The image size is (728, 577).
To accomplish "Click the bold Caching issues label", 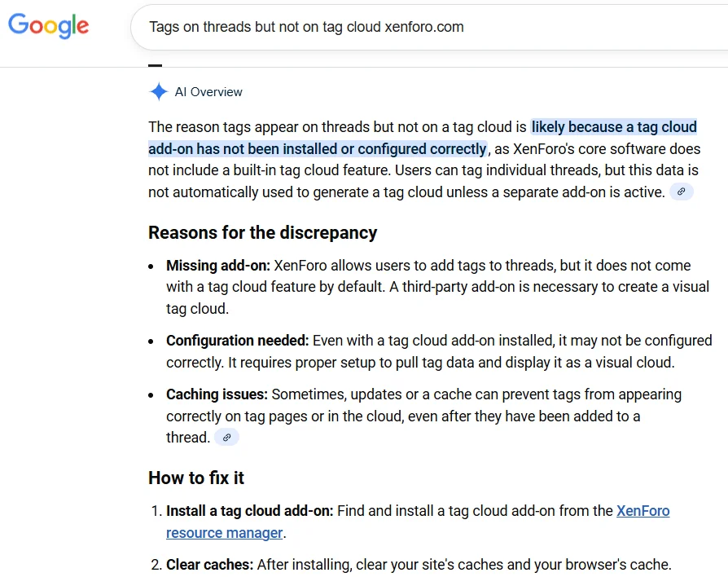I will pos(217,394).
